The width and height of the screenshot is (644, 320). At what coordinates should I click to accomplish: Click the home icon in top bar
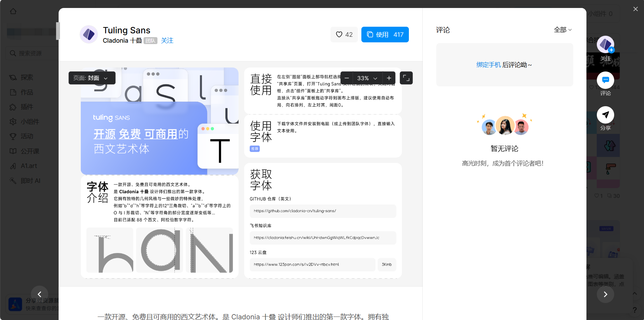coord(13,11)
